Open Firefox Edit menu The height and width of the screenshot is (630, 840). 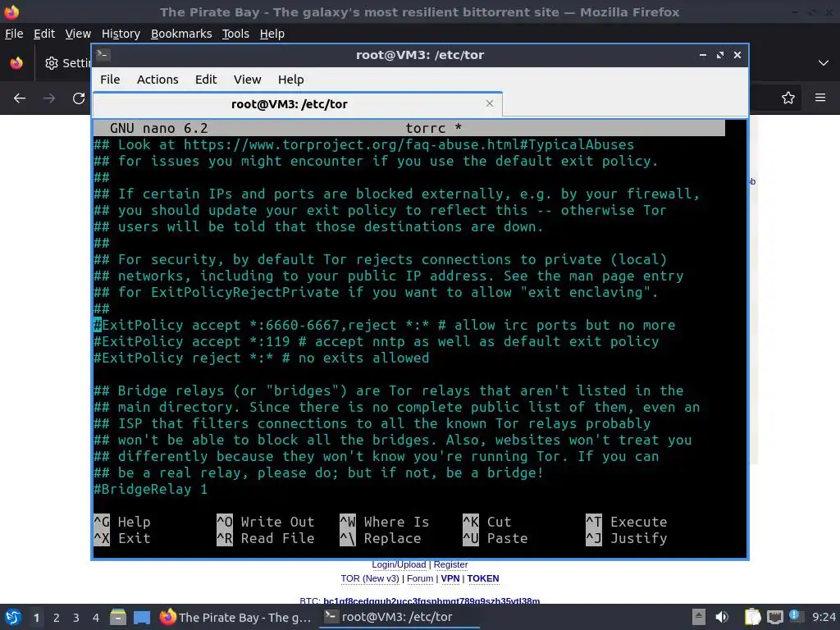coord(44,34)
